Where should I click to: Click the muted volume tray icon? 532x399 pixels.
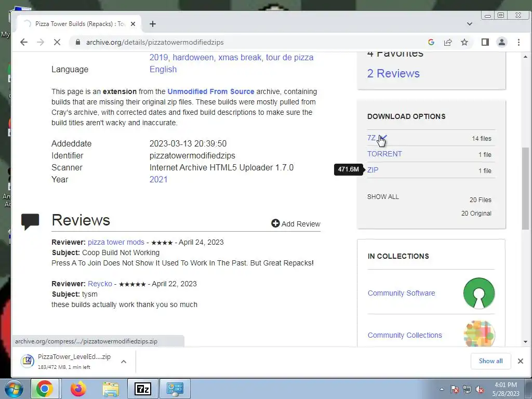(480, 389)
